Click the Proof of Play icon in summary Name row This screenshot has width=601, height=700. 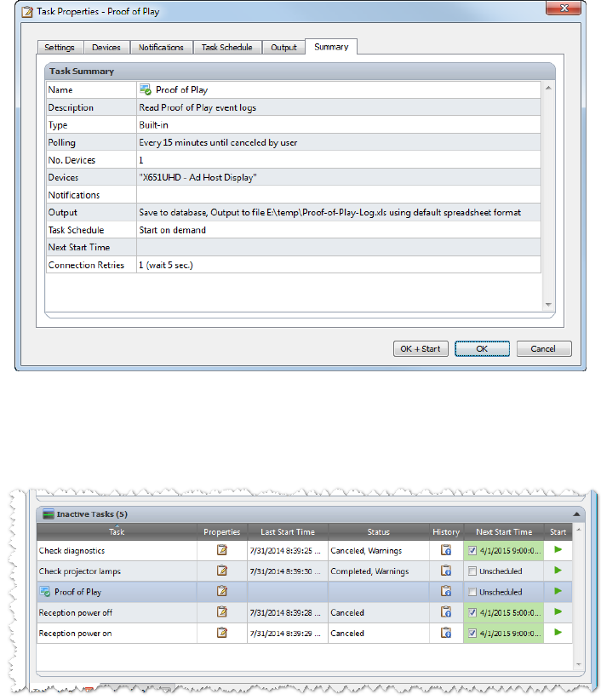point(146,89)
